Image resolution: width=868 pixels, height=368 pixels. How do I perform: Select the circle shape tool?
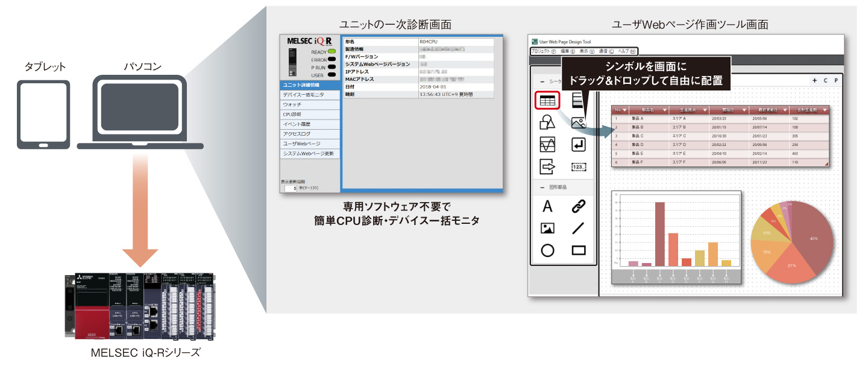click(x=547, y=250)
